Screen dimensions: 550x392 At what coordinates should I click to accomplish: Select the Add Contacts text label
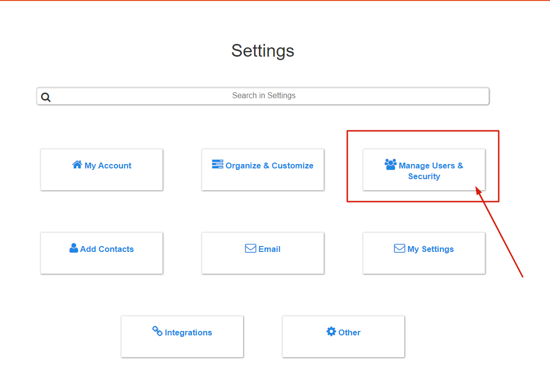pyautogui.click(x=107, y=249)
